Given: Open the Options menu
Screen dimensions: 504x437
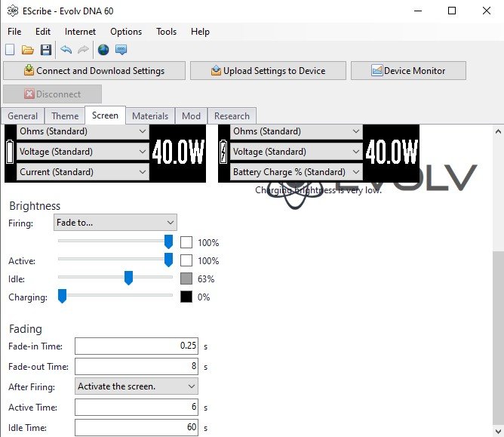Looking at the screenshot, I should pos(126,32).
